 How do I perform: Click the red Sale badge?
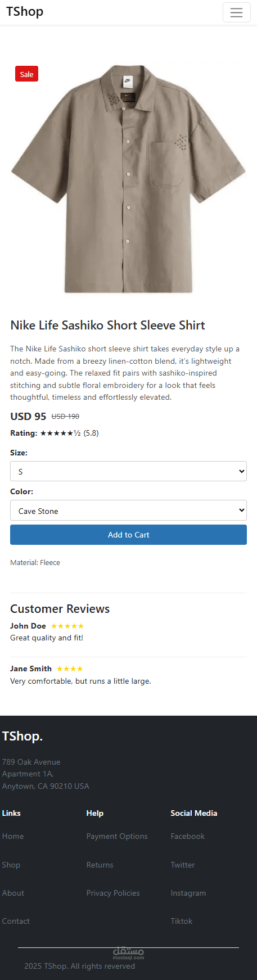pos(26,74)
